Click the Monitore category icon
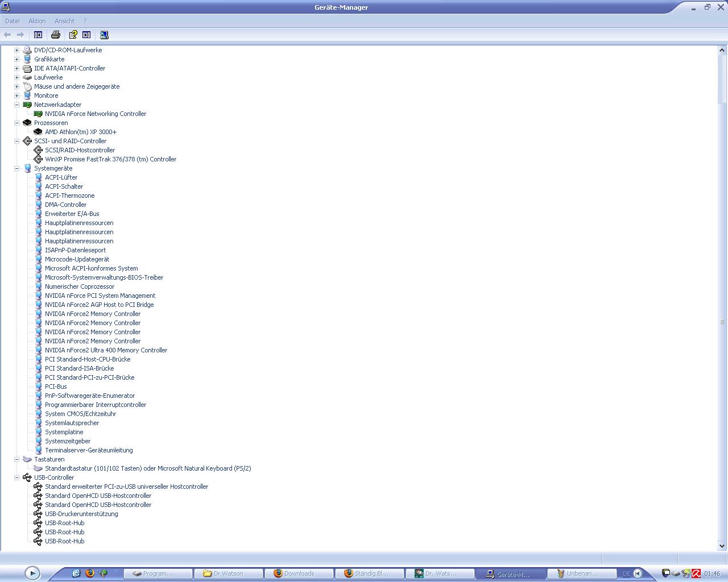Viewport: 728px width, 582px height. 27,95
